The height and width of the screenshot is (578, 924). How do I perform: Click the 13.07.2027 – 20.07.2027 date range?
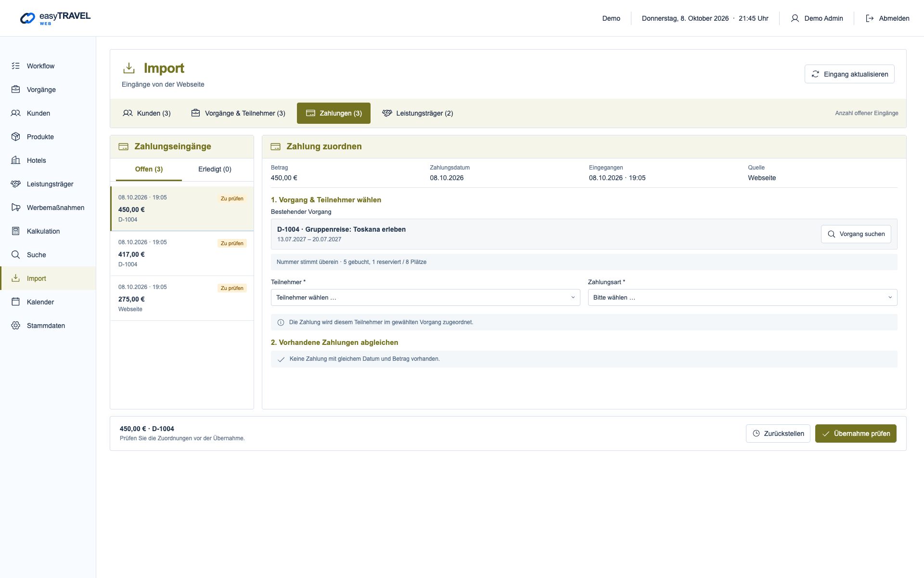pos(309,239)
